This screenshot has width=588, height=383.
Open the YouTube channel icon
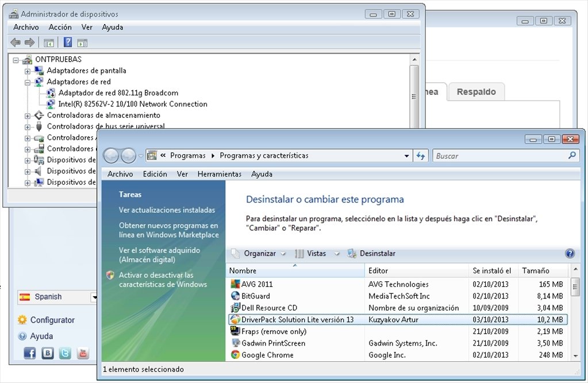(x=82, y=353)
